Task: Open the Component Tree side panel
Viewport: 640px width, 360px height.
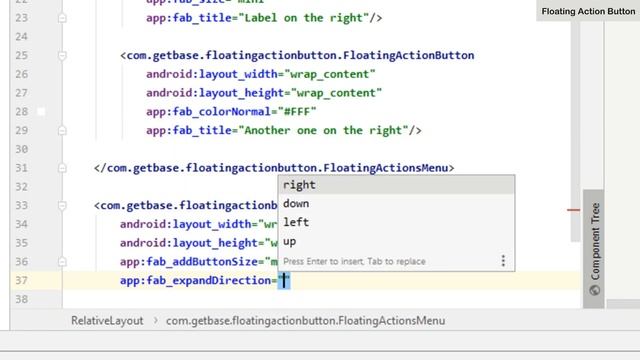Action: [594, 249]
